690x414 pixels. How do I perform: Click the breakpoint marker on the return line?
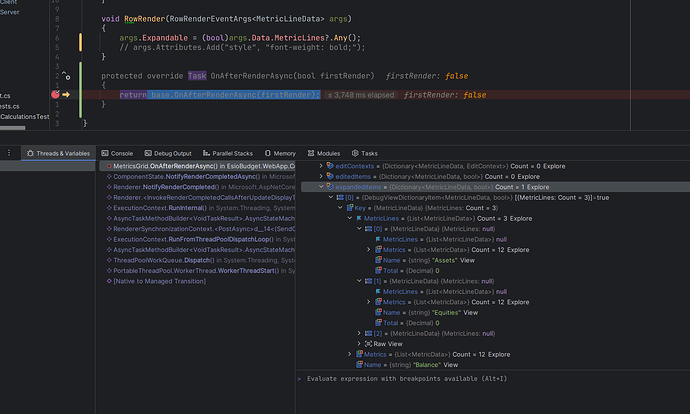[x=55, y=94]
